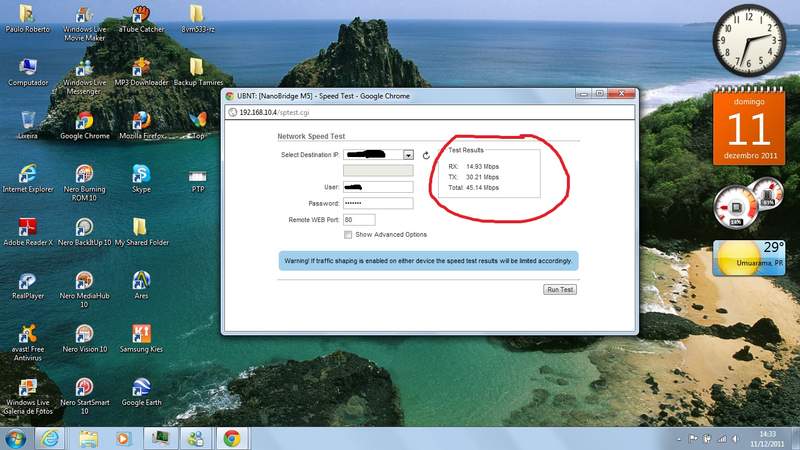Viewport: 800px width, 450px height.
Task: Open MP3 Downloader desktop shortcut
Action: tap(141, 72)
